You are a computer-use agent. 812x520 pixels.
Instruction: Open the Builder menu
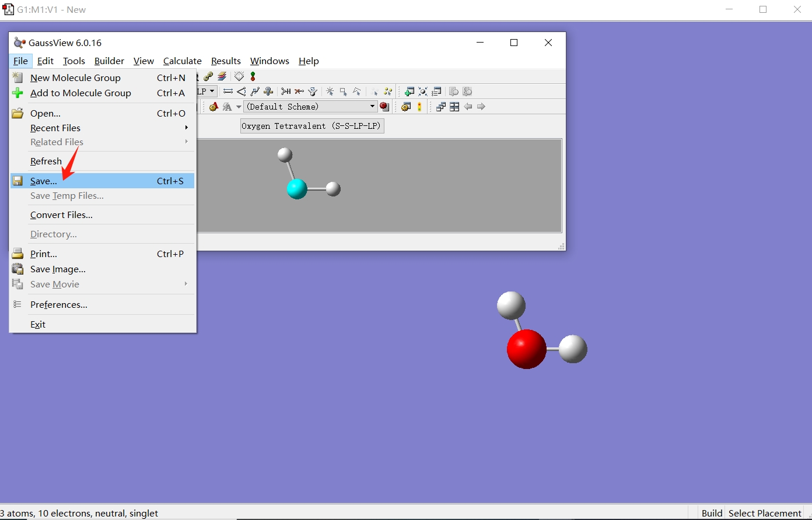[x=109, y=61]
